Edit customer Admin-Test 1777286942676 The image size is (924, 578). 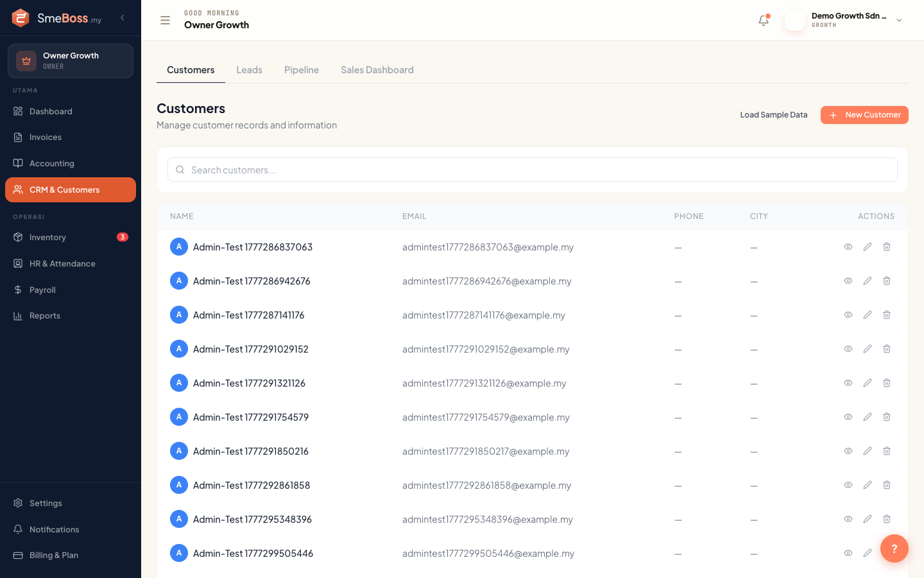pos(868,281)
